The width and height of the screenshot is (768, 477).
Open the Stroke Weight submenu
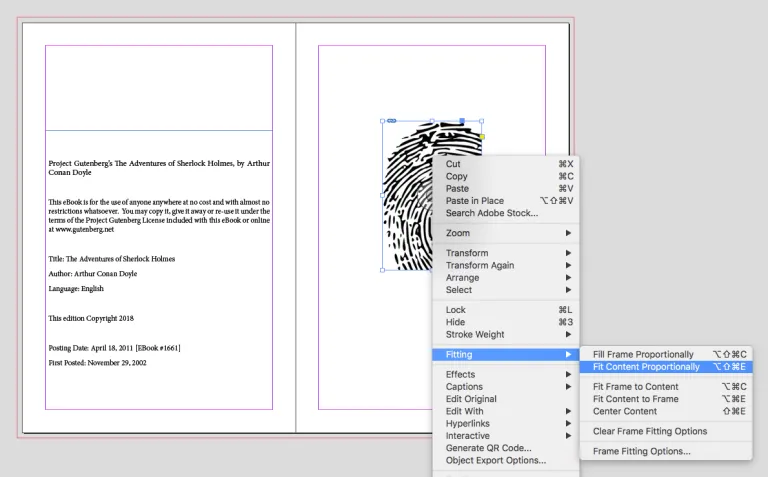point(505,334)
